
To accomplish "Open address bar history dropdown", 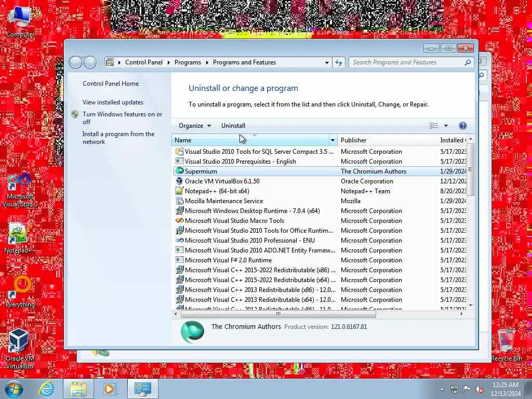I will click(327, 62).
